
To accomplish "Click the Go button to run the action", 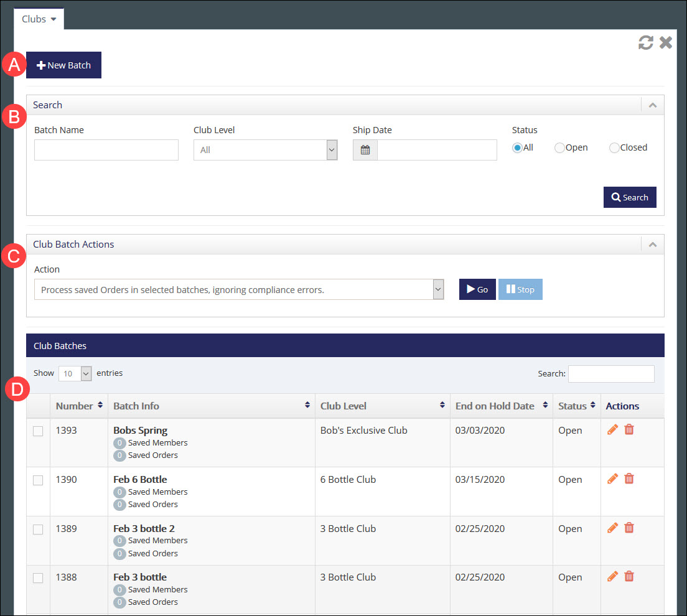I will [477, 289].
